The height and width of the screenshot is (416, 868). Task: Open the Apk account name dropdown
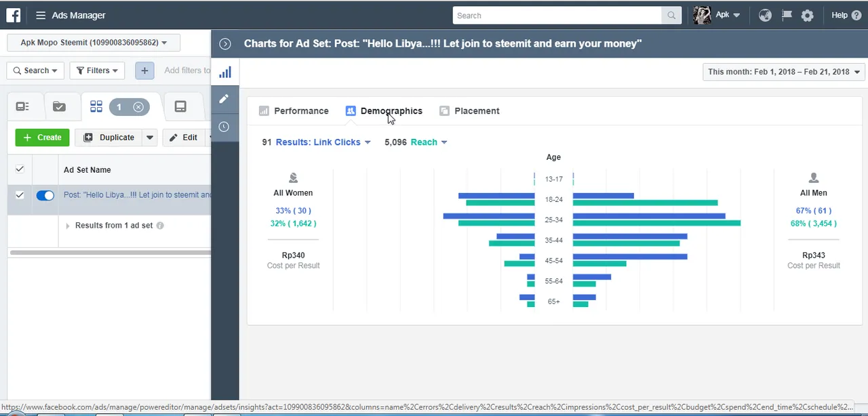[x=728, y=15]
